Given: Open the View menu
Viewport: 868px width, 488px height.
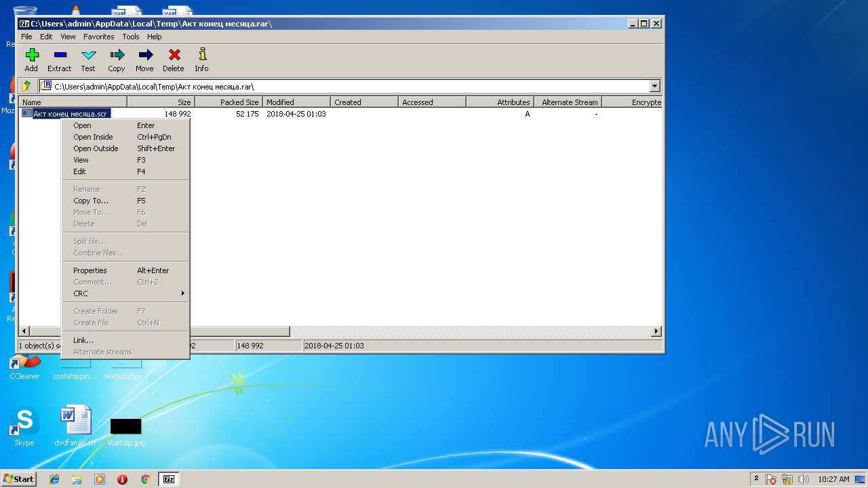Looking at the screenshot, I should (68, 37).
